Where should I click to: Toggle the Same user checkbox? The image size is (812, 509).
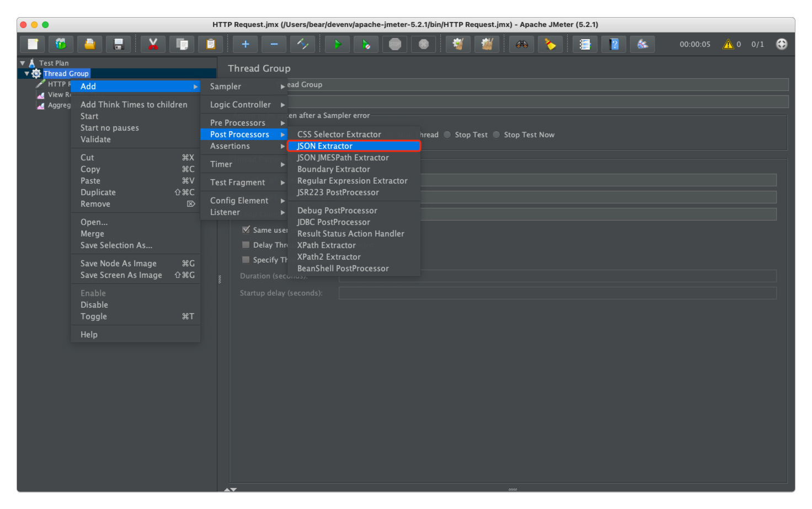click(x=246, y=229)
